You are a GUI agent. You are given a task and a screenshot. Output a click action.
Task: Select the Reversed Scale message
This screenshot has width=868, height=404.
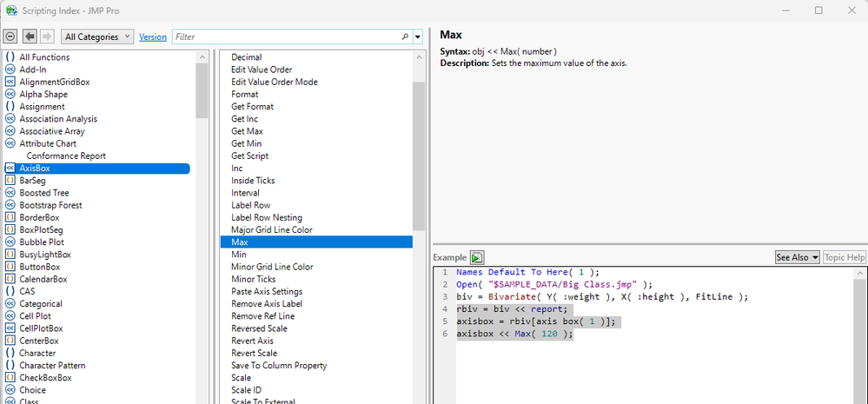pyautogui.click(x=259, y=328)
